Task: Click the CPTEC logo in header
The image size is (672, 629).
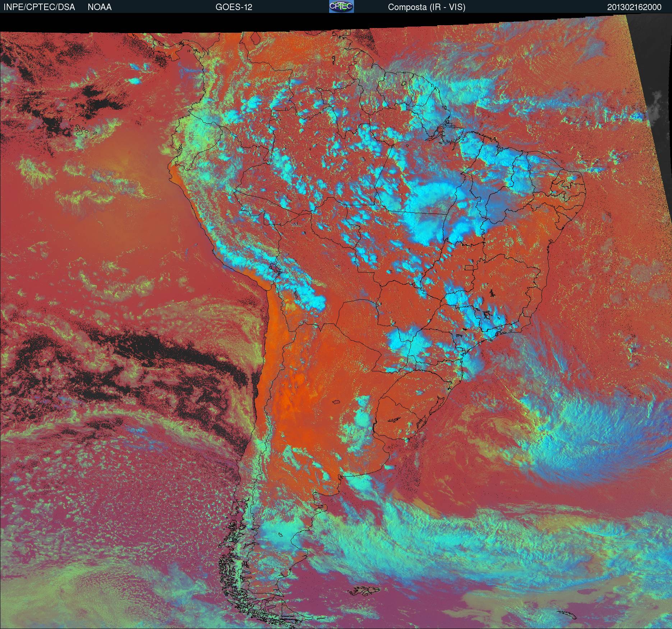Action: pos(341,6)
